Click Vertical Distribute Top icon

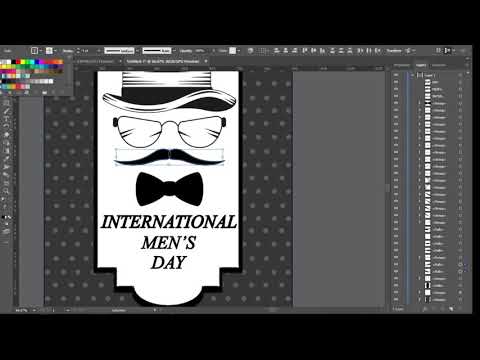click(x=332, y=51)
